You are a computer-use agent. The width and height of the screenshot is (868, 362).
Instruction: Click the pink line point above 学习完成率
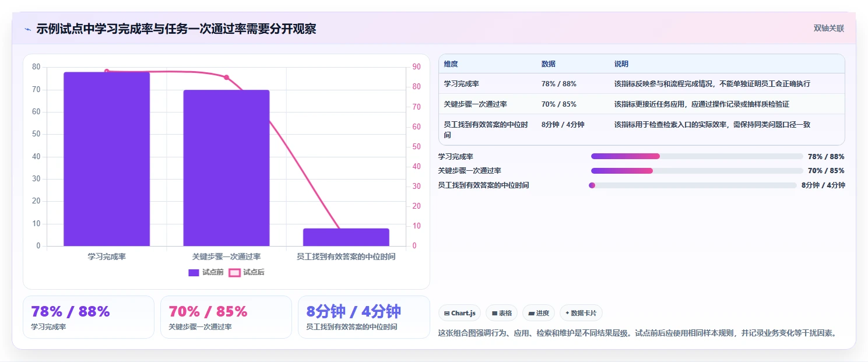pyautogui.click(x=107, y=71)
